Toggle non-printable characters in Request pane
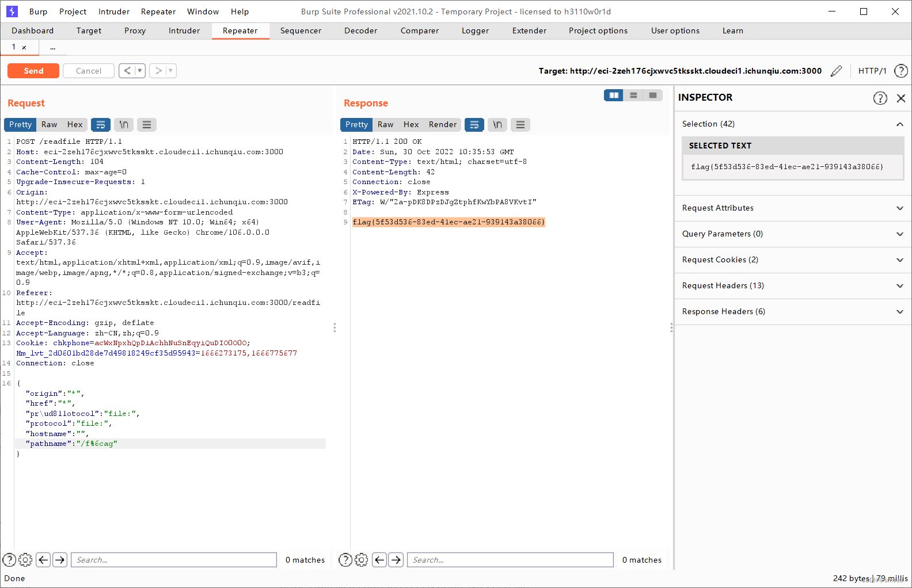This screenshot has width=912, height=588. click(124, 124)
